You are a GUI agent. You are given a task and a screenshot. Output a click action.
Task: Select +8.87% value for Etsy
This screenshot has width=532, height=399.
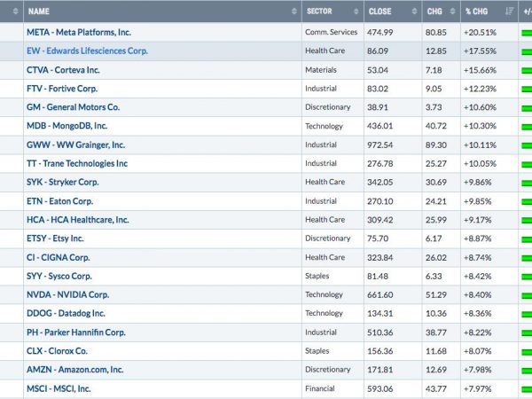coord(478,239)
